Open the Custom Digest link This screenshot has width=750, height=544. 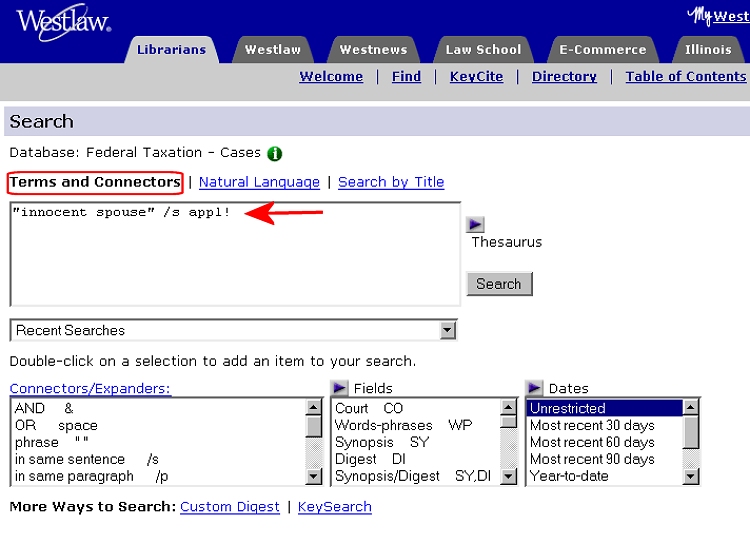coord(230,507)
